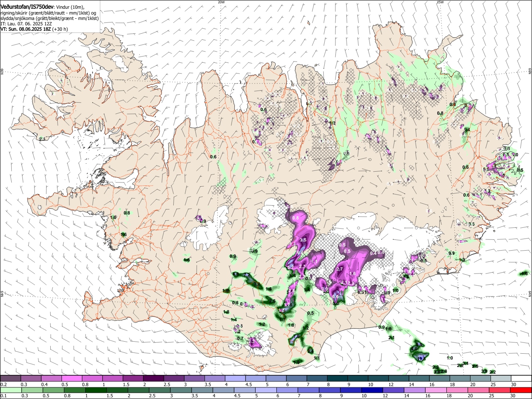Viewport: 532px width, 399px height.
Task: Click the dark teal 8 mm snow legend swatch
Action: click(x=337, y=379)
